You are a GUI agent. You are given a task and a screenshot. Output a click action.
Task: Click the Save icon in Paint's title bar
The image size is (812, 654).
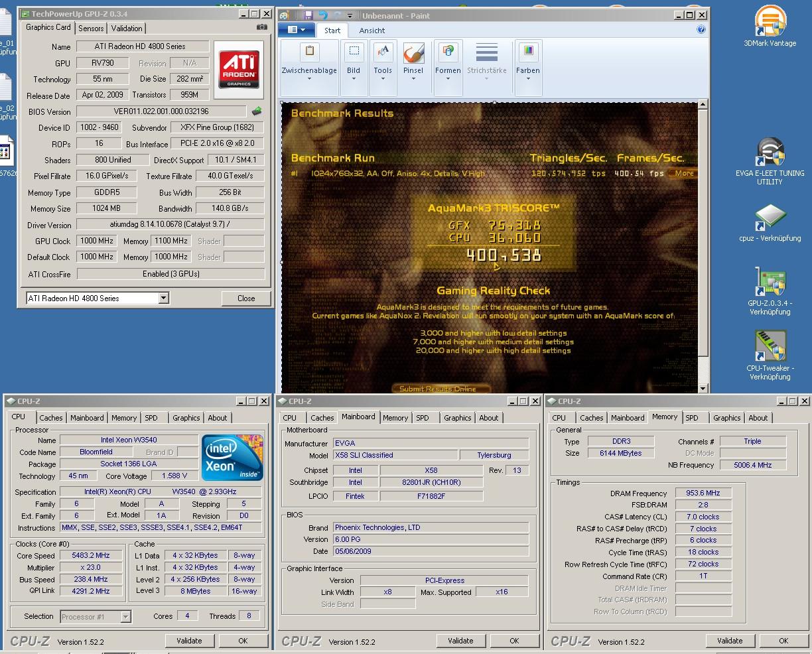308,15
